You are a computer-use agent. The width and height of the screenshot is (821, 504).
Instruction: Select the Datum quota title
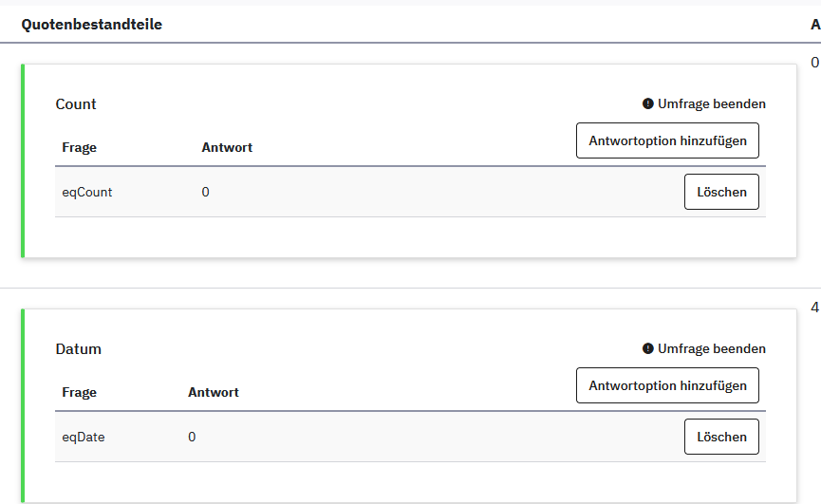[79, 349]
